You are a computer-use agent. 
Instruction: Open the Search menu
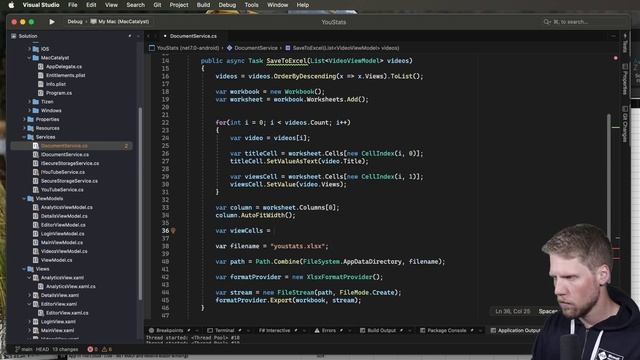136,5
